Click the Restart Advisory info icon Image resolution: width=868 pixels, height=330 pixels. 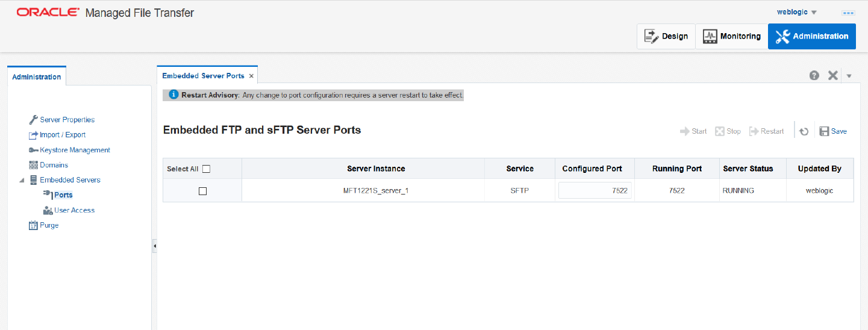coord(173,95)
